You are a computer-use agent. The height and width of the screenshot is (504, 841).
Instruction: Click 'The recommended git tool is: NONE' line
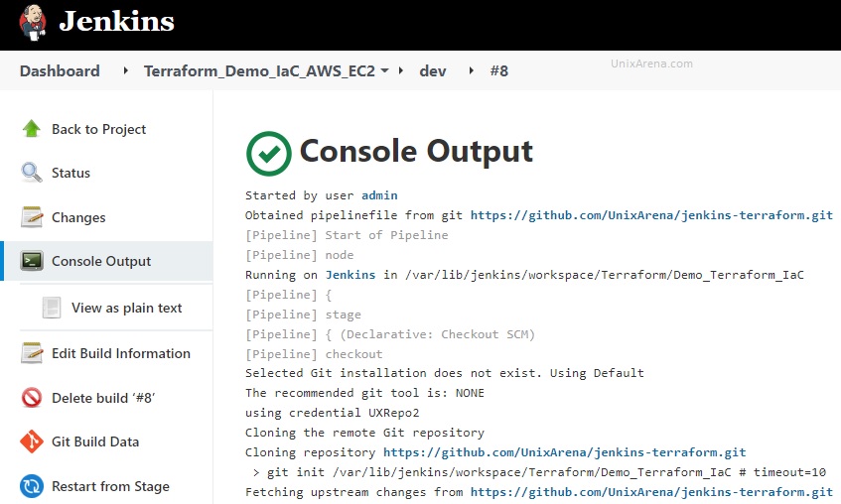[364, 393]
